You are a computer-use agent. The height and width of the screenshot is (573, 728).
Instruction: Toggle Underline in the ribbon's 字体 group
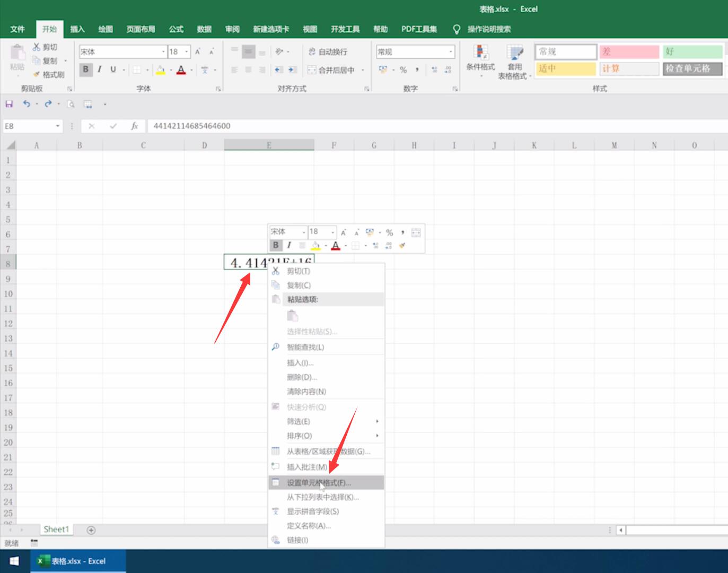pyautogui.click(x=113, y=70)
